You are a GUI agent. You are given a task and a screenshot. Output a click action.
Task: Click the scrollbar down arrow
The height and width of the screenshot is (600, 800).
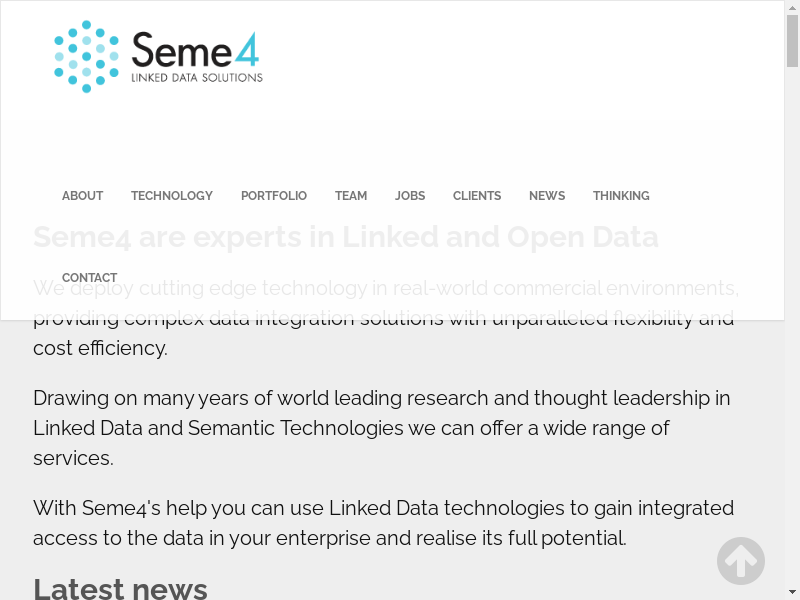click(792, 592)
